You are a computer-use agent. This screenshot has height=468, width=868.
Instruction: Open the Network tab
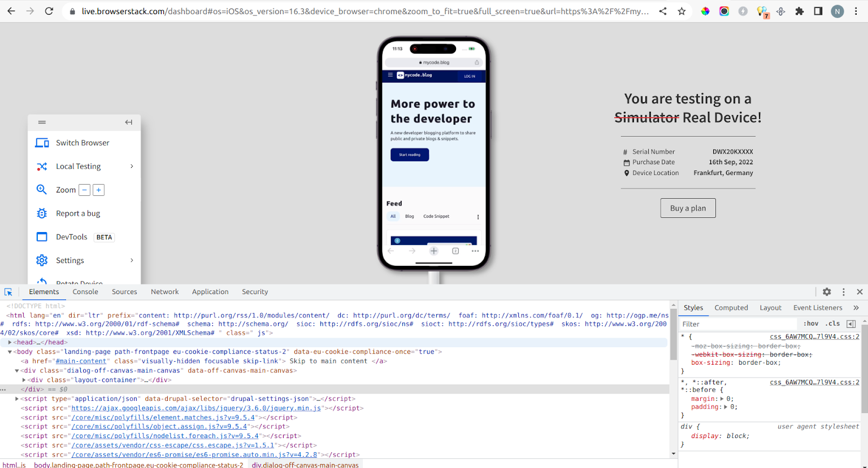click(164, 292)
